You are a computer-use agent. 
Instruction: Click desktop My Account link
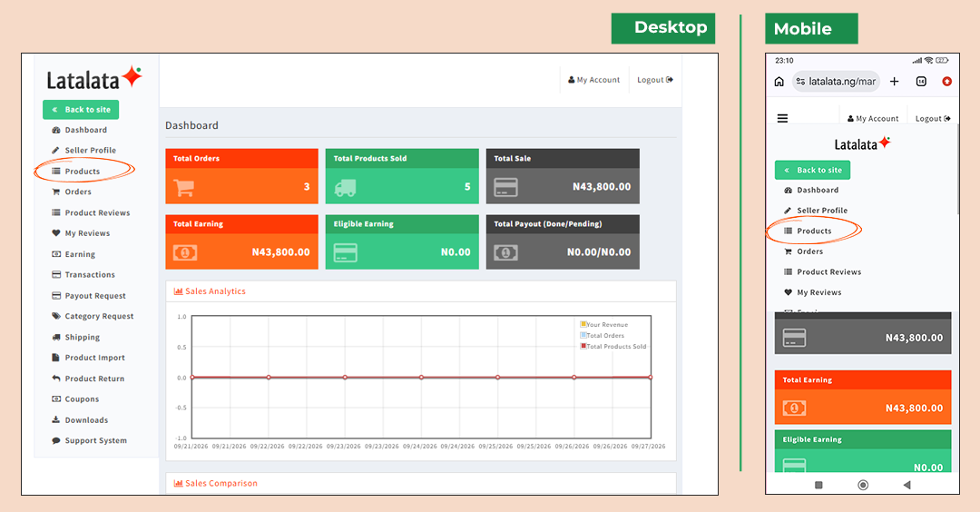click(x=593, y=80)
